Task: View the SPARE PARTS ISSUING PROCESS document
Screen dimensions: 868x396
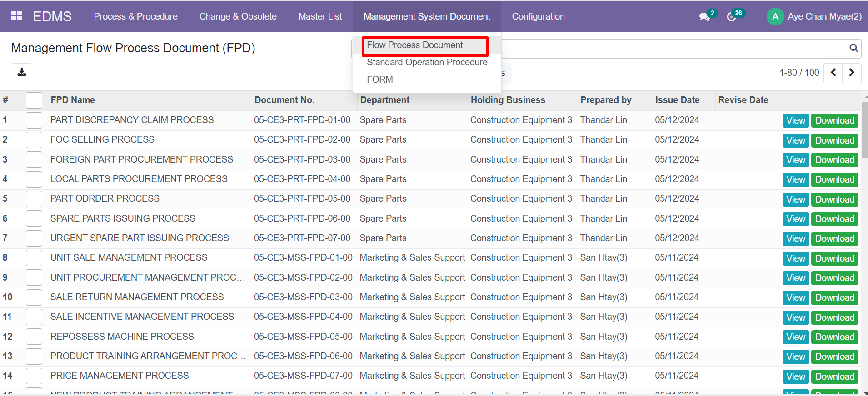Action: point(796,219)
